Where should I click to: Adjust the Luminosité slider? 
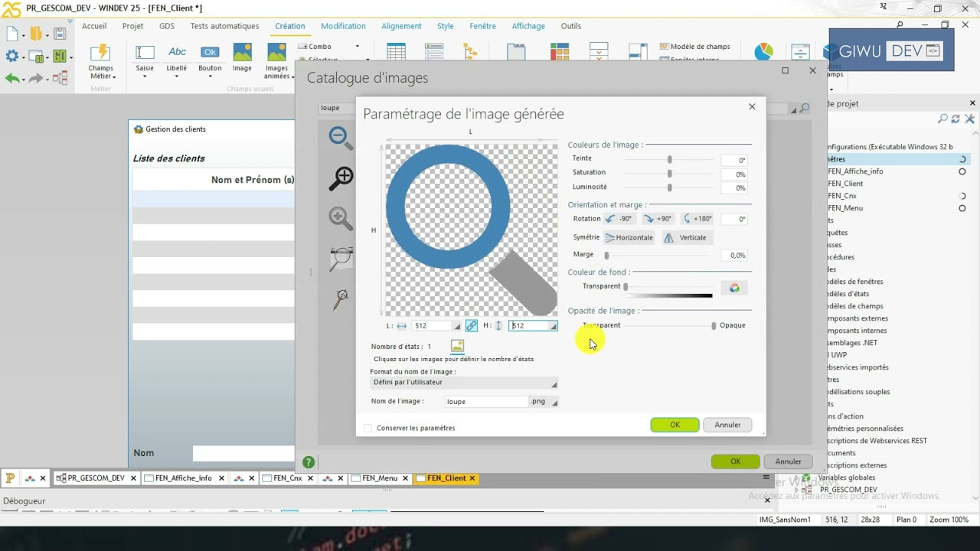point(669,187)
